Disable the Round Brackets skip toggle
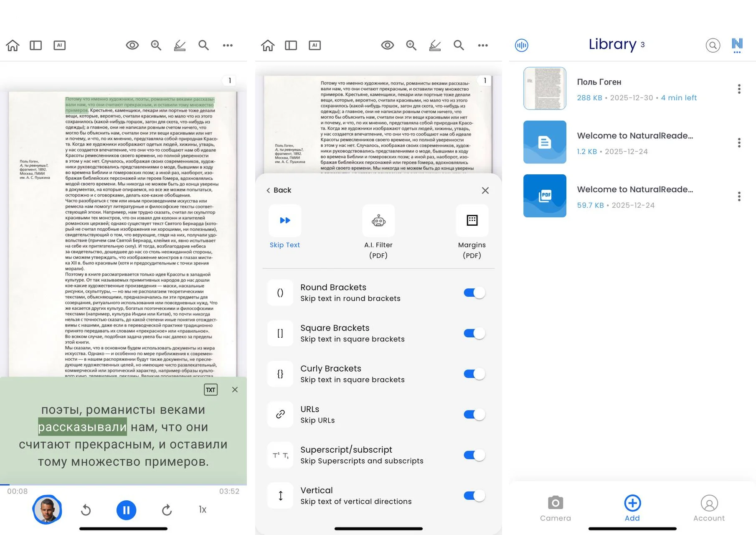 tap(474, 293)
